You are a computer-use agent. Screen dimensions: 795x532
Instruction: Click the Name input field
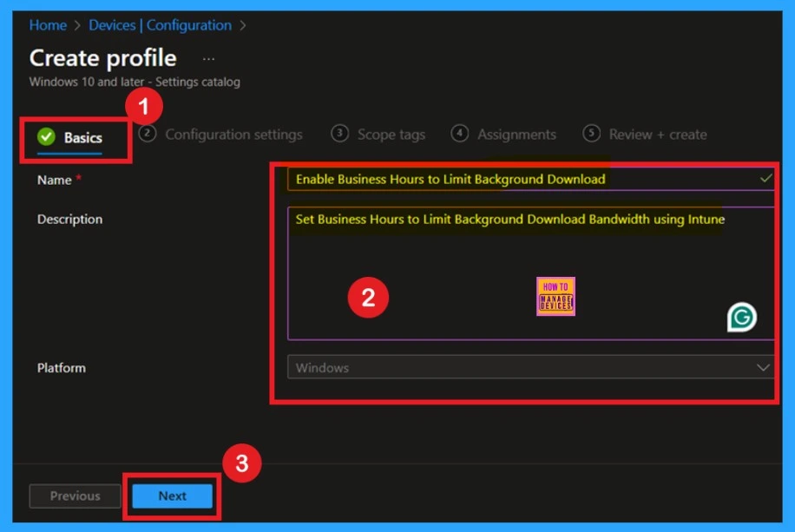point(530,179)
